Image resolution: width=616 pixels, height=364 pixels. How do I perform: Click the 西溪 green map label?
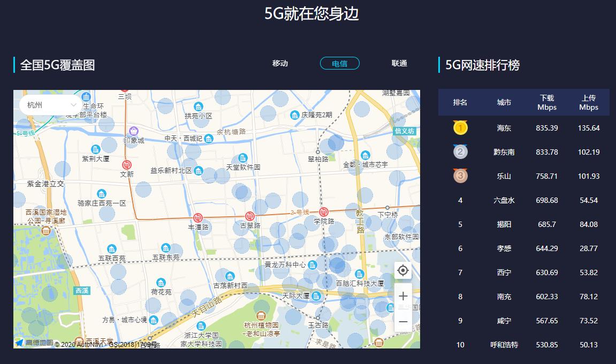click(82, 291)
